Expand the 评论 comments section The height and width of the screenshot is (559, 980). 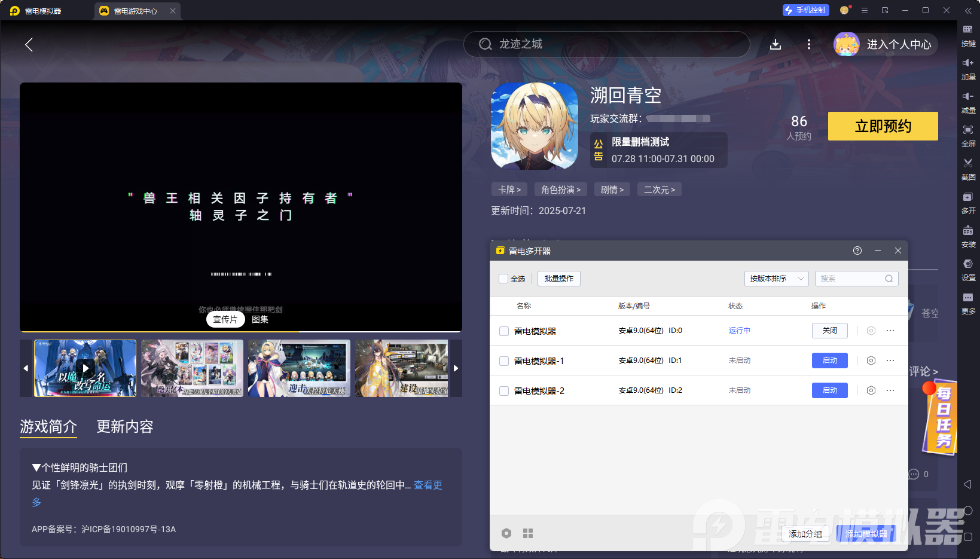[924, 372]
